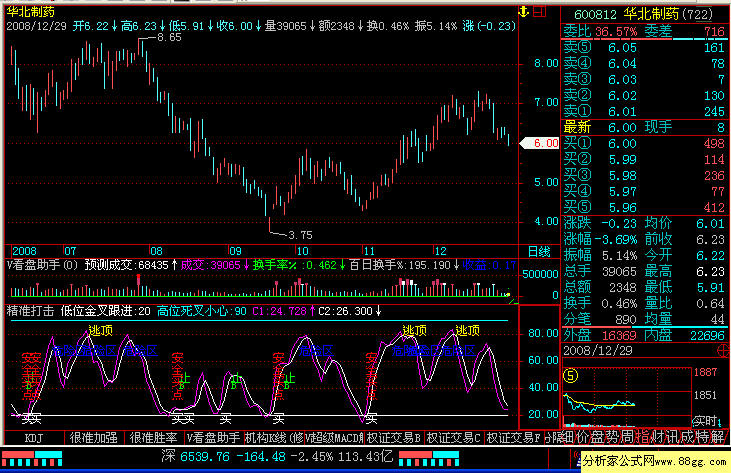Select the 细 tab in the side panel tabs
Viewport: 731px width, 473px height.
point(568,437)
